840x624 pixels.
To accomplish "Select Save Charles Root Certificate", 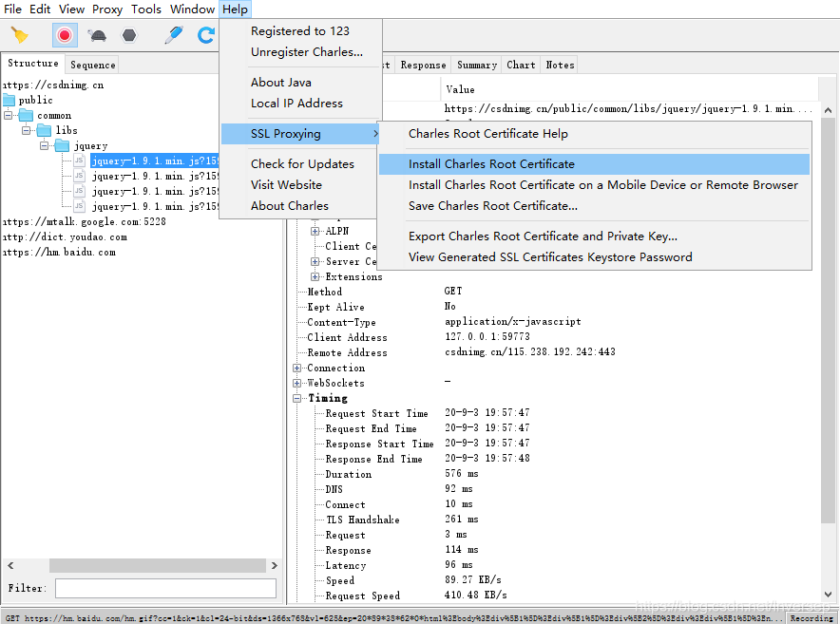I will click(x=595, y=206).
